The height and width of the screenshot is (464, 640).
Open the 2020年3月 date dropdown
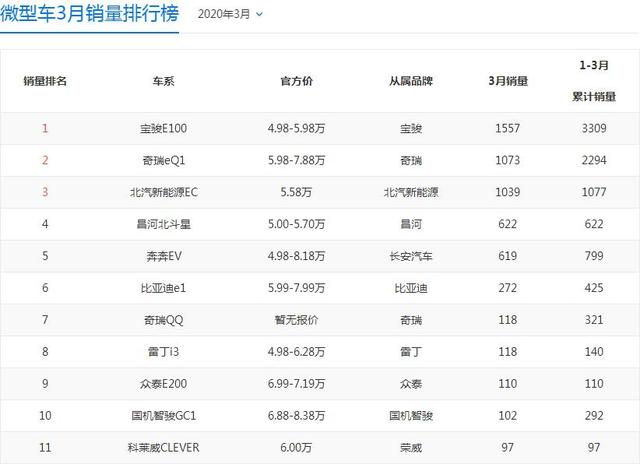(231, 14)
